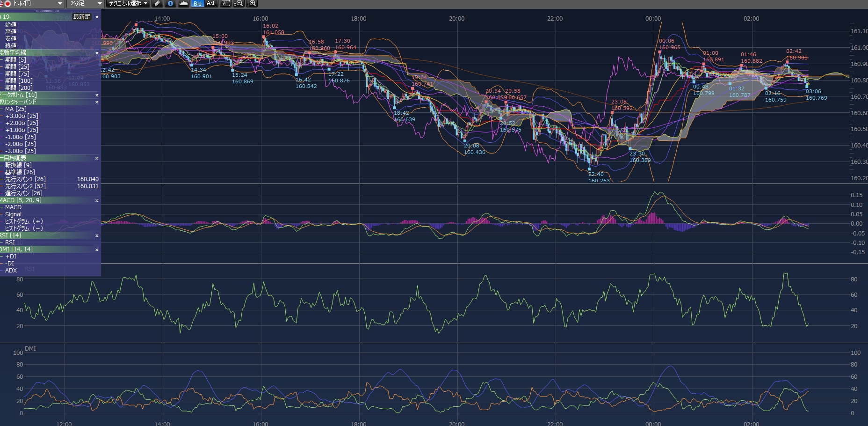Close the ボリンジャーバンド section

click(97, 102)
